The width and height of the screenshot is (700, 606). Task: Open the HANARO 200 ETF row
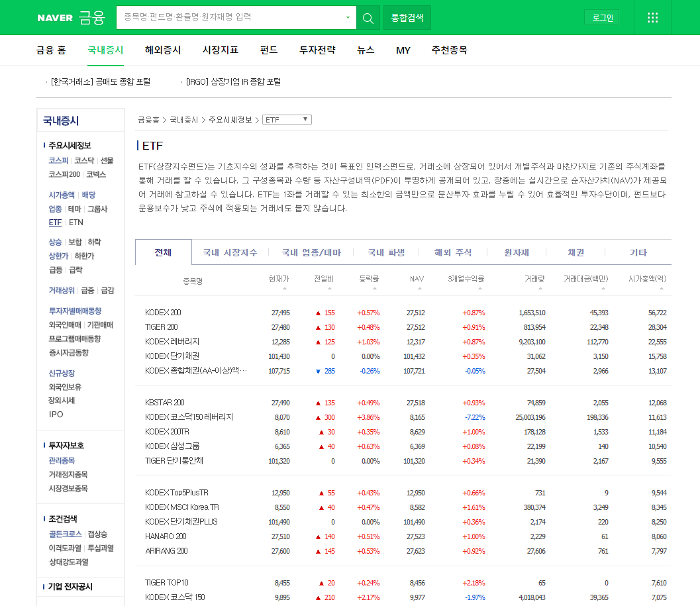point(166,536)
